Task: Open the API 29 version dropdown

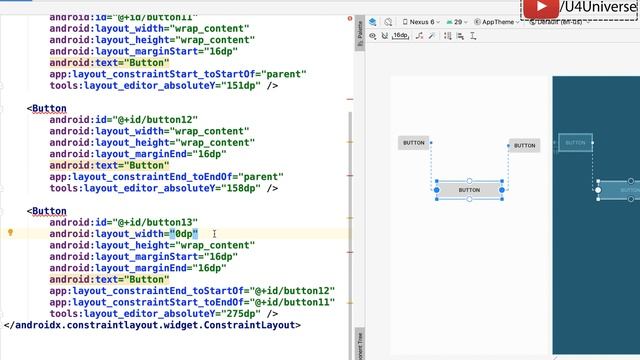Action: 457,22
